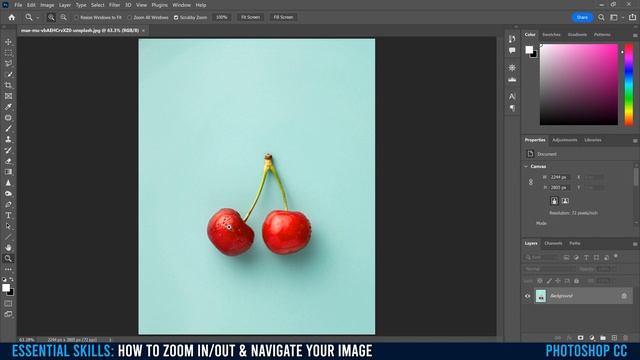The width and height of the screenshot is (640, 360).
Task: Click the create new layer icon
Action: click(614, 338)
